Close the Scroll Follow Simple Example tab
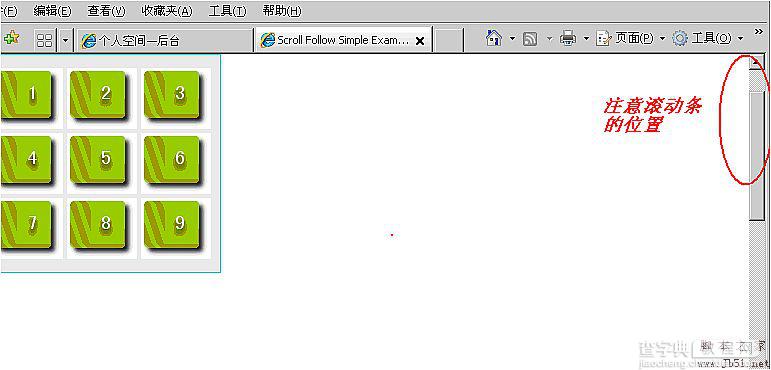 (419, 41)
